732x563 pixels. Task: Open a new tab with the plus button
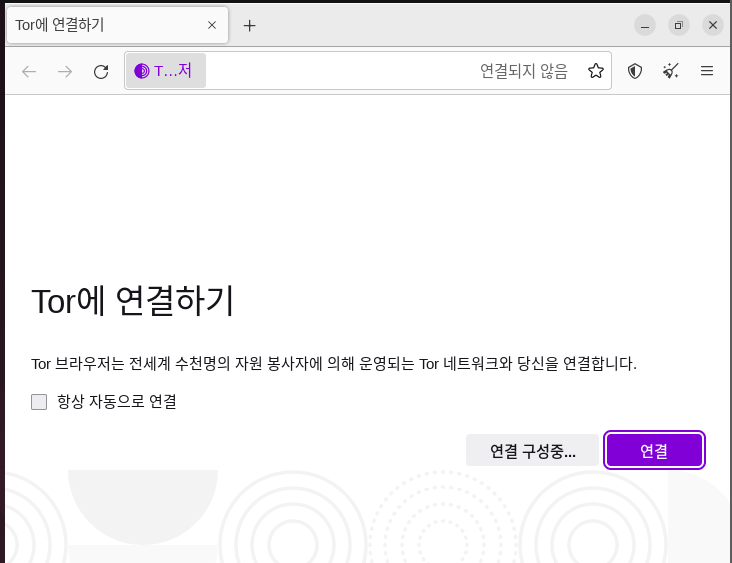click(250, 26)
